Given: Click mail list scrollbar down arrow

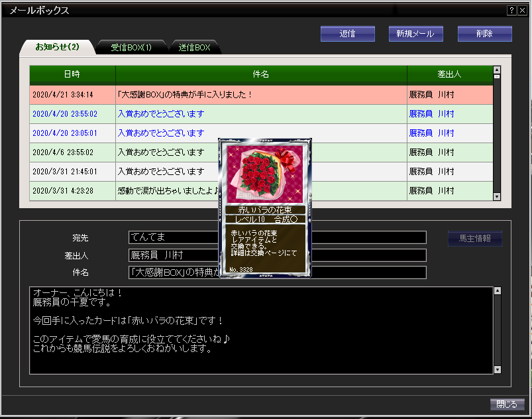Looking at the screenshot, I should [x=497, y=197].
